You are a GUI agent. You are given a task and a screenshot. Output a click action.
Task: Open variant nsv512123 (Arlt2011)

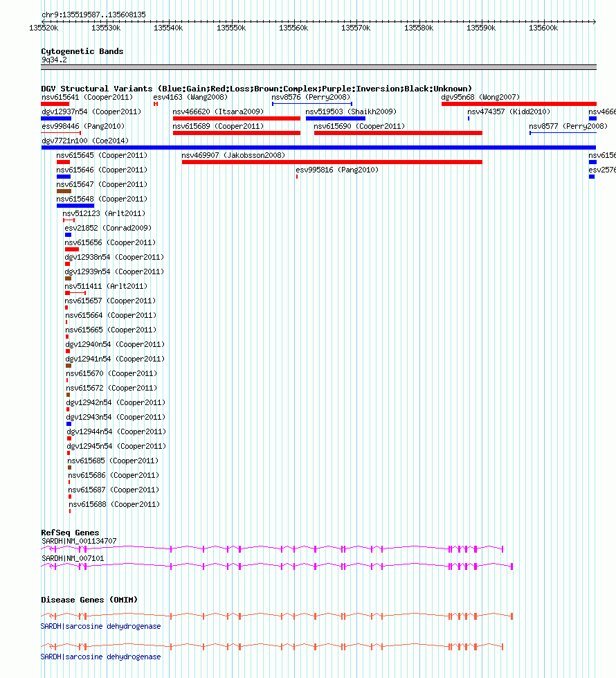(104, 213)
